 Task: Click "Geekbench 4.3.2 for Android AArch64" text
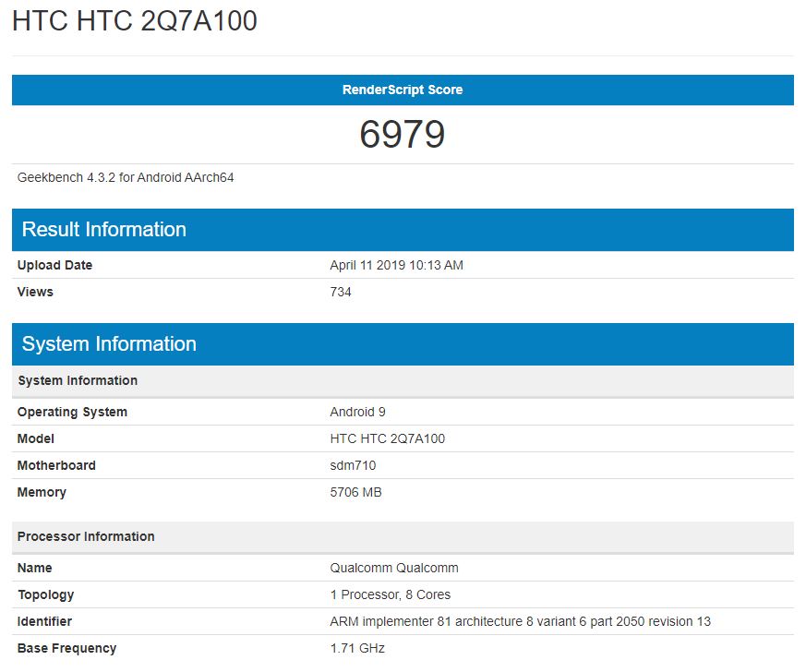pyautogui.click(x=126, y=178)
